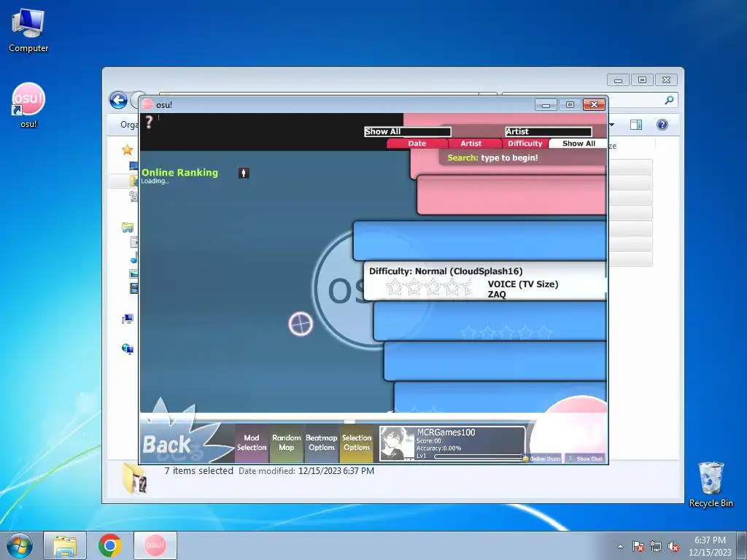Click the Favorites star in Explorer sidebar
Screen dimensions: 747x560
coord(127,150)
